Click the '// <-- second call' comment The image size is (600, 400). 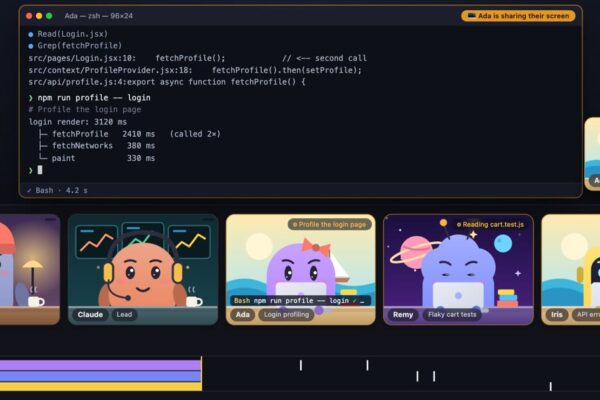[x=324, y=58]
